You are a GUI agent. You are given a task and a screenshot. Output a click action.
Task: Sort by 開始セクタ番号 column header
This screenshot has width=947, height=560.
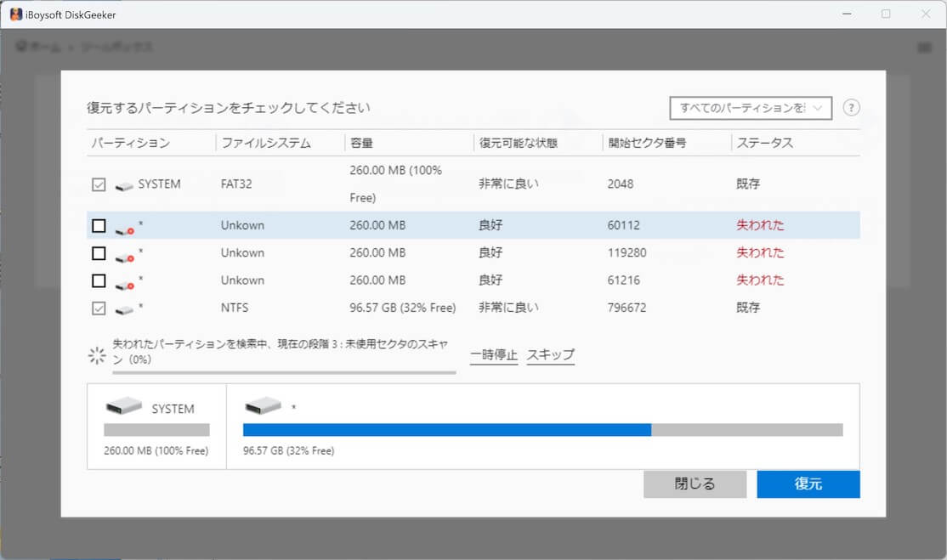[x=647, y=143]
